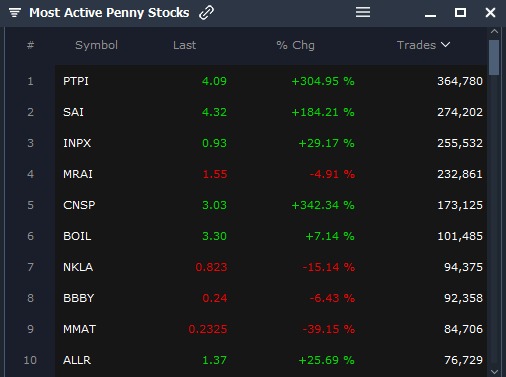The height and width of the screenshot is (377, 506).
Task: Click the vertical scrollbar thumb
Action: click(494, 58)
